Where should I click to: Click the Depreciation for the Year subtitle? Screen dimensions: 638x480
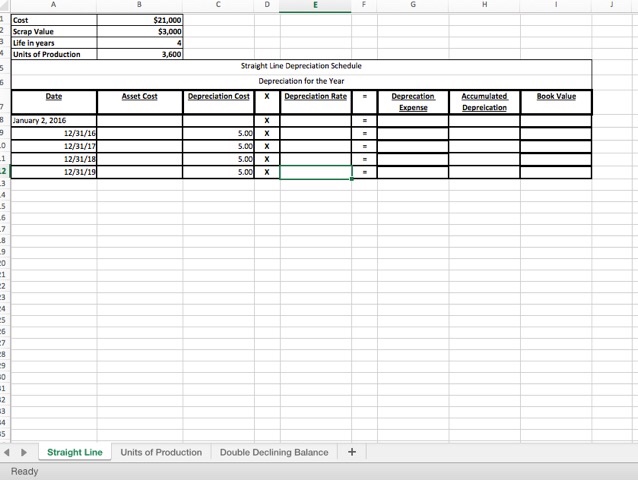(301, 81)
